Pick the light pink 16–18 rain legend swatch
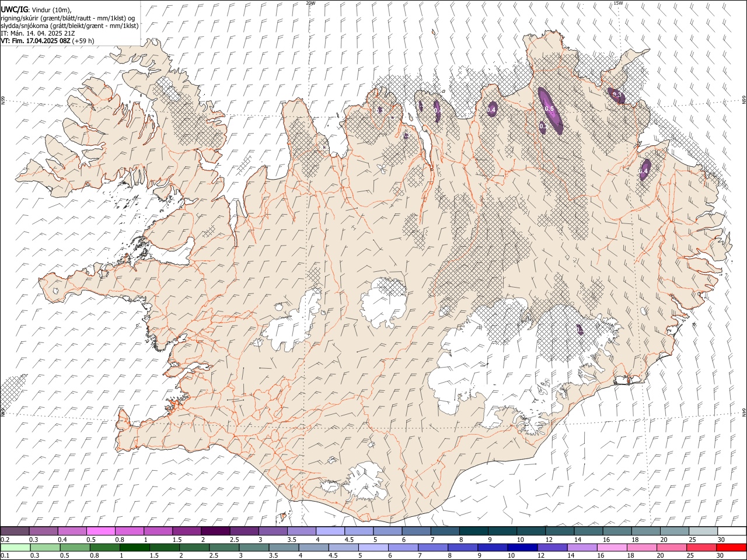The height and width of the screenshot is (560, 747). pos(611,547)
